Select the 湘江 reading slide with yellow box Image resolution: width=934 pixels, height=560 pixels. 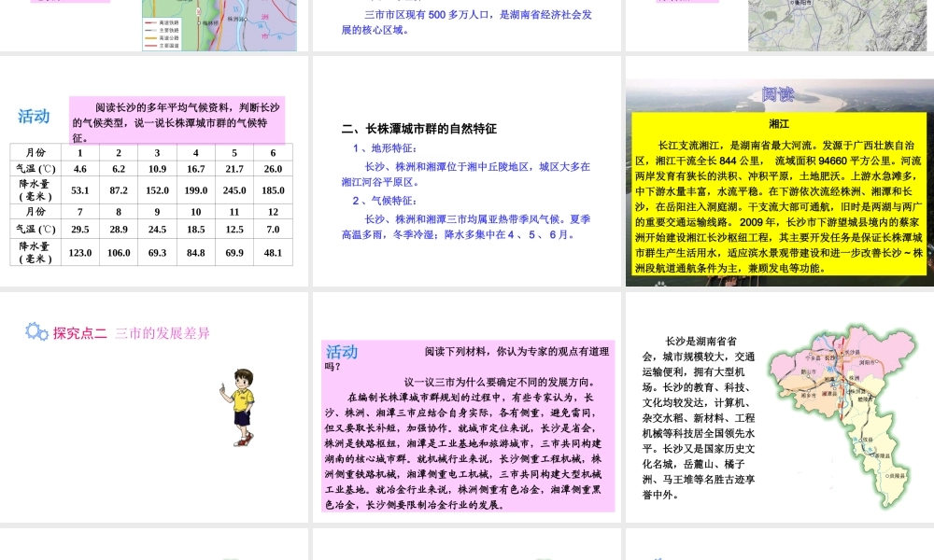(780, 172)
